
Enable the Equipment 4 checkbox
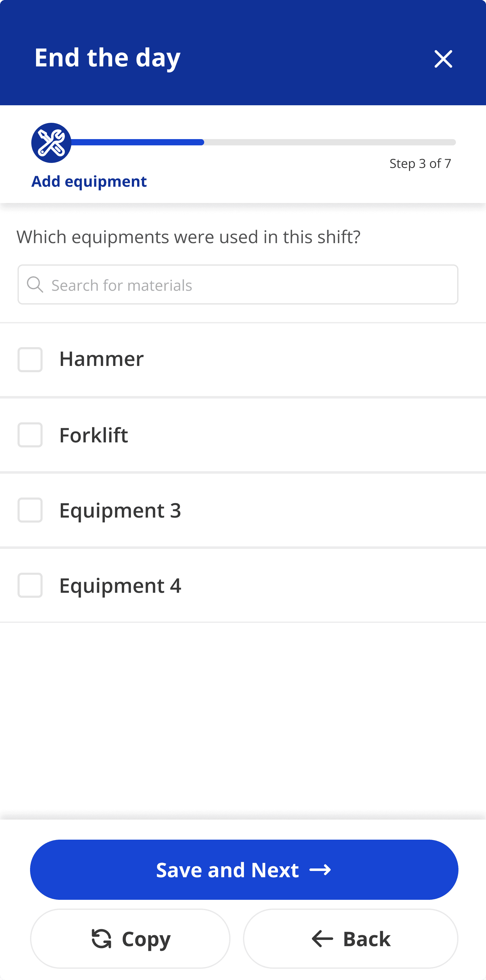pos(30,586)
